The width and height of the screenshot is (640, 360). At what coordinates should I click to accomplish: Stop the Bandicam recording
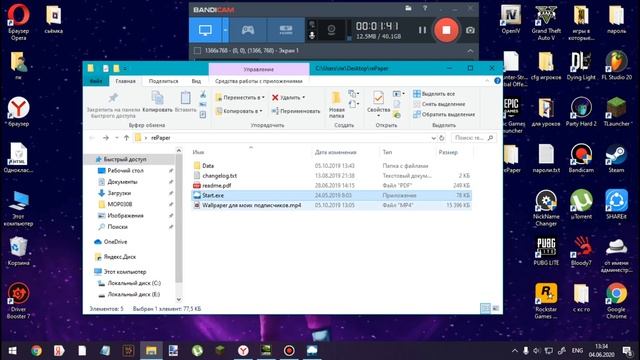tap(446, 30)
